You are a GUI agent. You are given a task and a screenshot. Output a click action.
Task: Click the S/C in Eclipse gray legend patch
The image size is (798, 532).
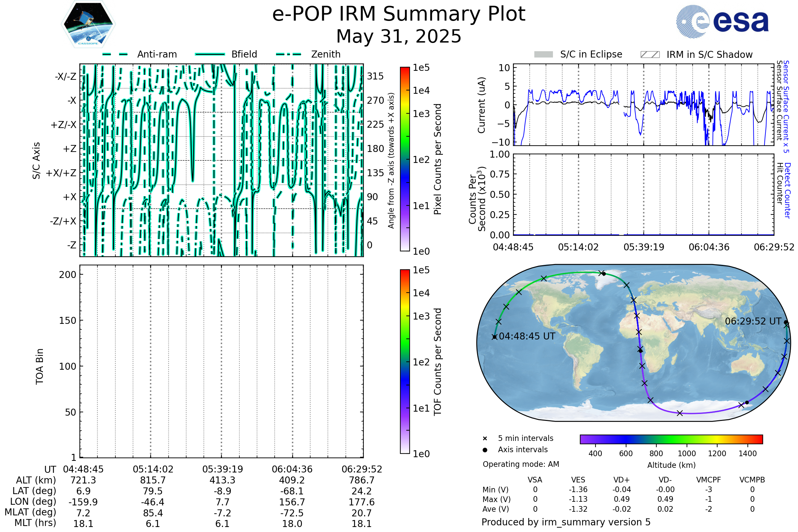pyautogui.click(x=543, y=55)
